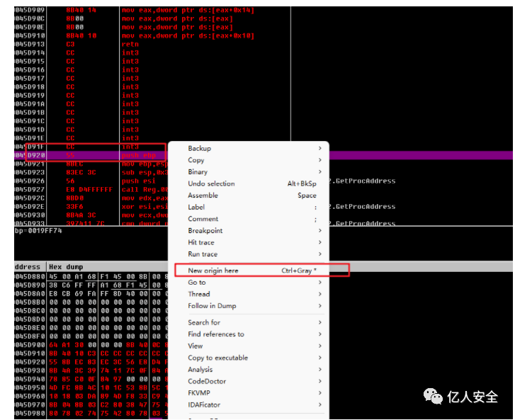This screenshot has height=420, width=515.
Task: Choose Undo selection in the context menu
Action: (249, 183)
